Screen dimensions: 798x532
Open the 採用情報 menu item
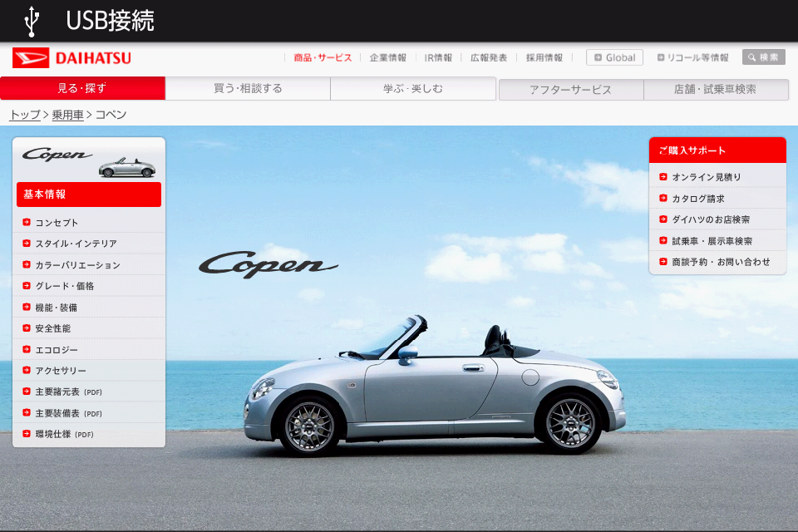tap(544, 57)
